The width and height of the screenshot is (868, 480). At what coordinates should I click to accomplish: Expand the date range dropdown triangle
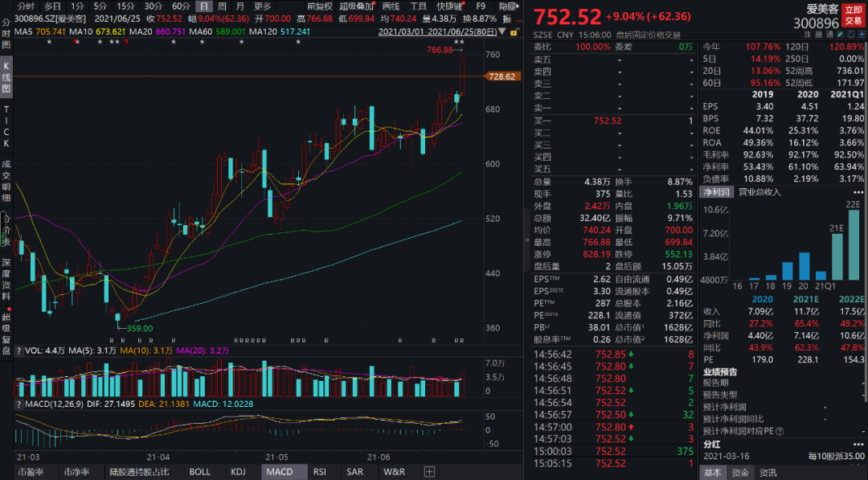point(502,32)
